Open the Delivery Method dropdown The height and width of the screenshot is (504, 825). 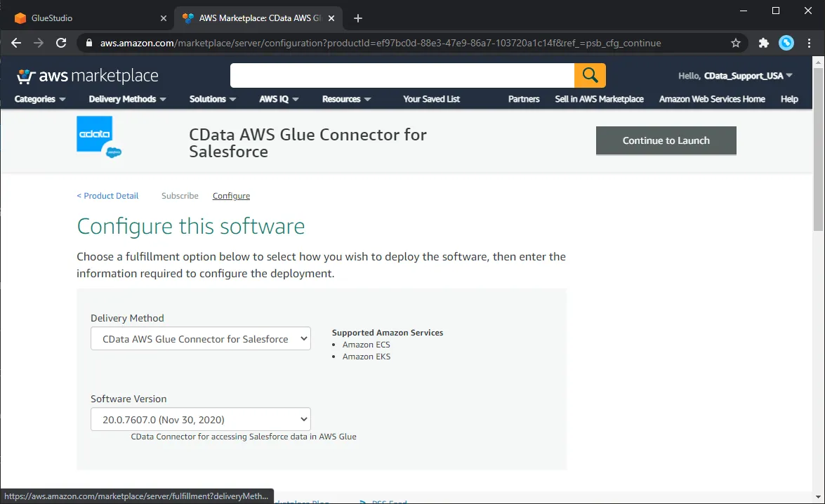[200, 338]
